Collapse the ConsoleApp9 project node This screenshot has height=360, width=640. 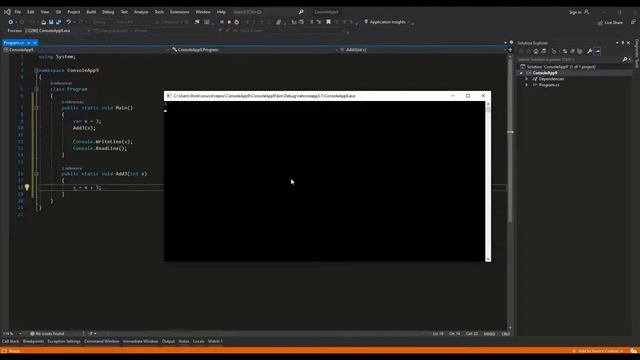(x=521, y=73)
